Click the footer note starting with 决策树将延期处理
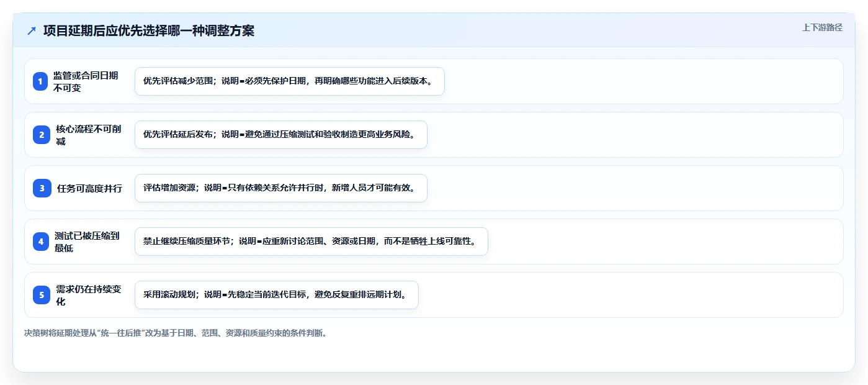868x385 pixels. click(176, 333)
